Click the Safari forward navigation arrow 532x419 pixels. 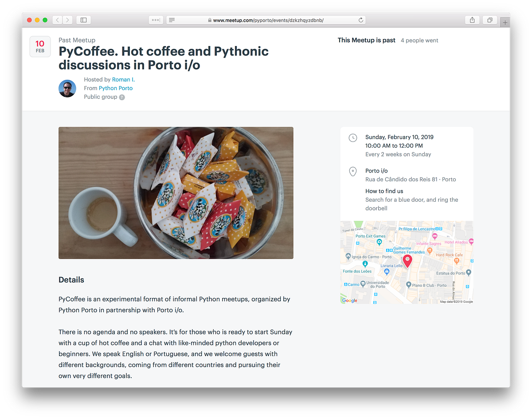click(68, 20)
